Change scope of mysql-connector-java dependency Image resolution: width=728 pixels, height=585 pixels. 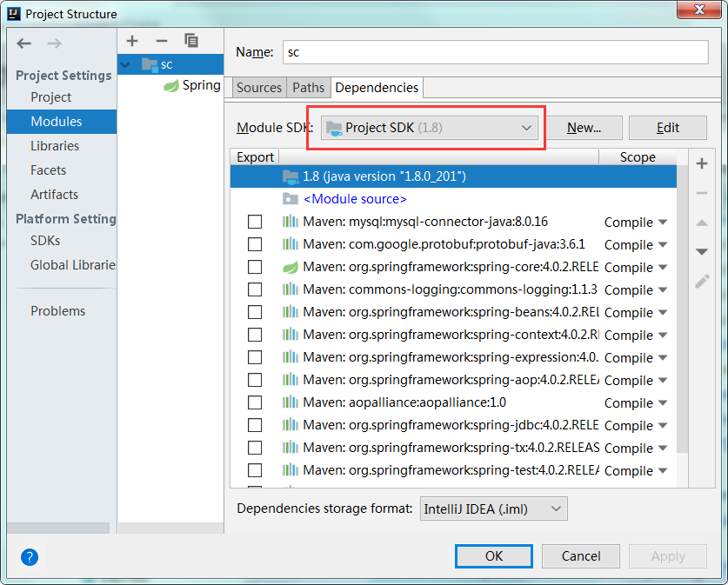pyautogui.click(x=636, y=223)
